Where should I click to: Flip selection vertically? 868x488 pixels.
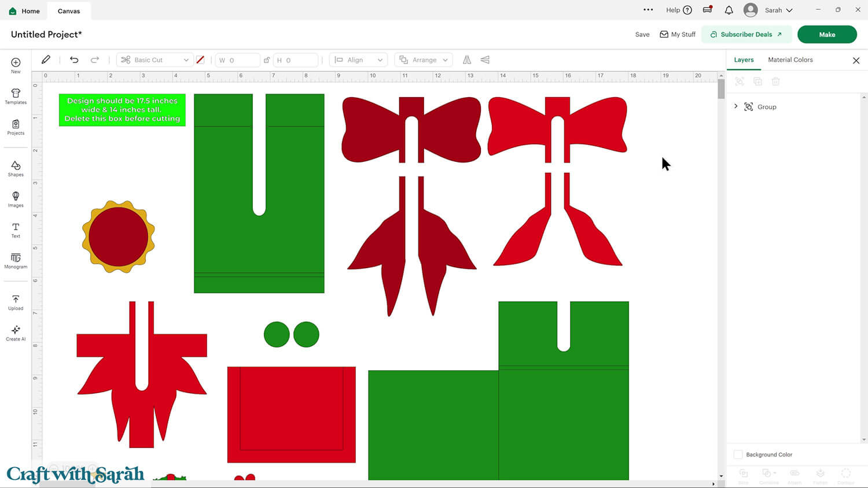pos(485,60)
